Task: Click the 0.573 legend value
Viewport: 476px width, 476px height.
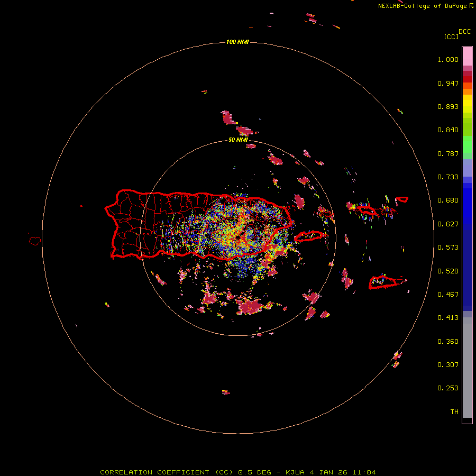Action: coord(448,248)
